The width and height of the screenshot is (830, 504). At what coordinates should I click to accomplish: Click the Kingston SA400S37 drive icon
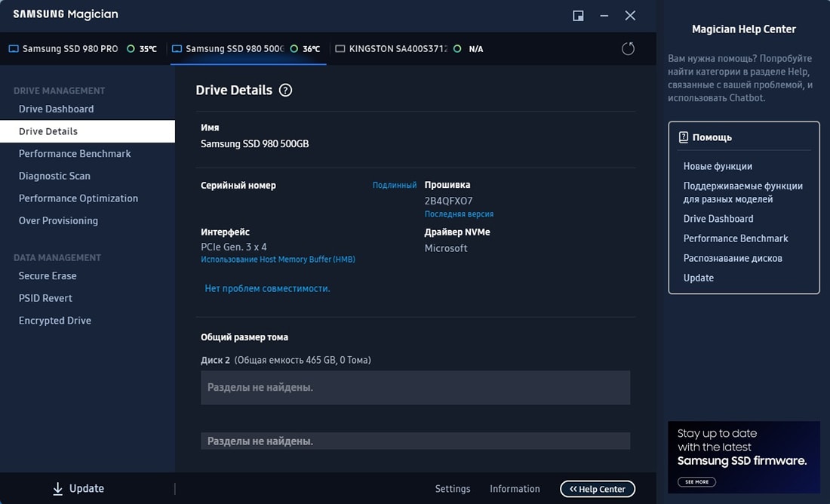pos(340,49)
